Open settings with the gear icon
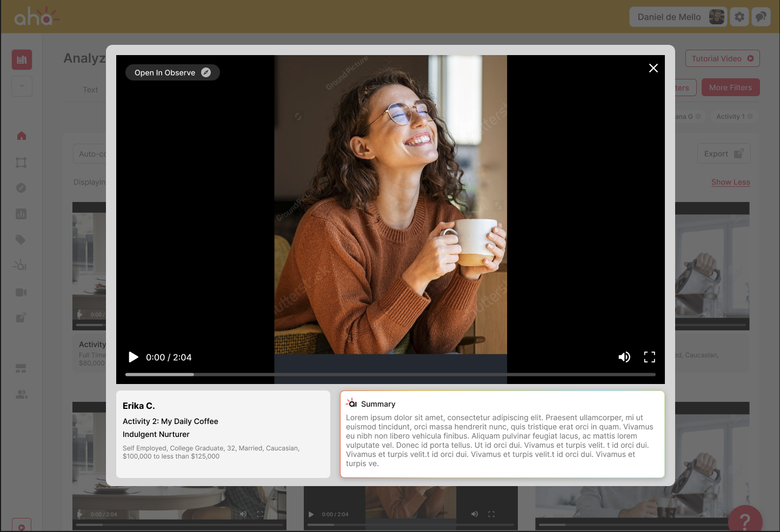 [x=739, y=17]
